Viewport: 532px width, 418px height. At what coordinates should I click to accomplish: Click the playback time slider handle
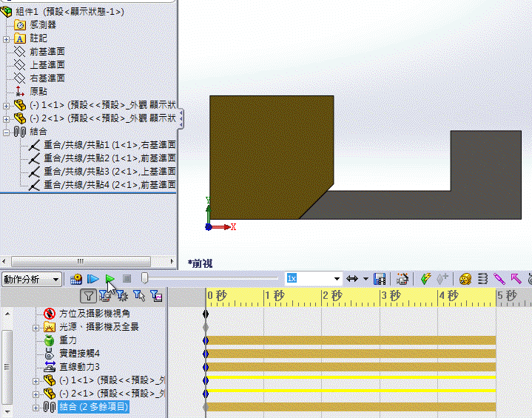(x=144, y=278)
